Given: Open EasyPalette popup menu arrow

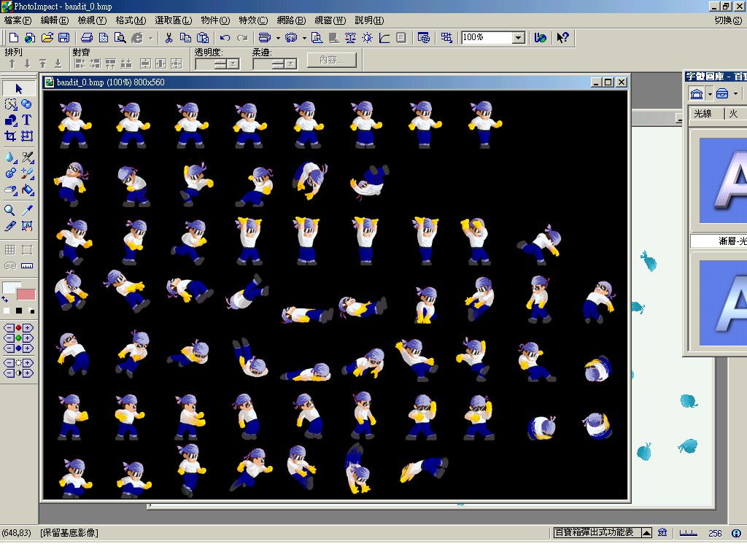Looking at the screenshot, I should pos(646,532).
